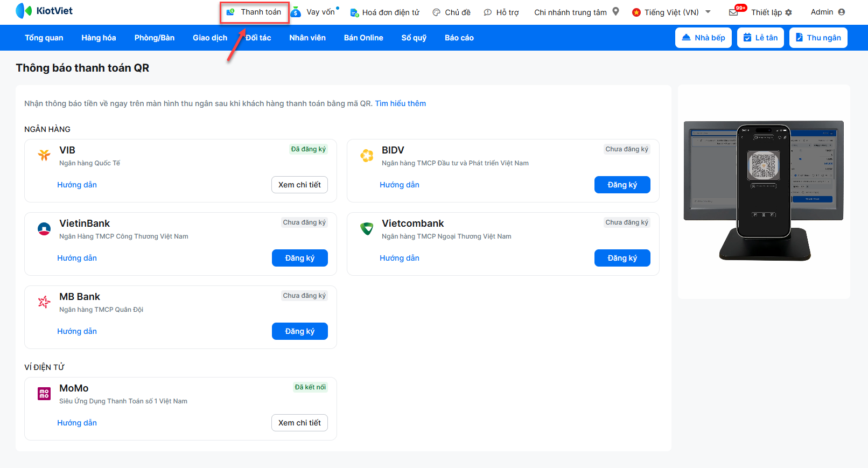
Task: Open Chi nhánh trung tâm branch selector
Action: [570, 12]
